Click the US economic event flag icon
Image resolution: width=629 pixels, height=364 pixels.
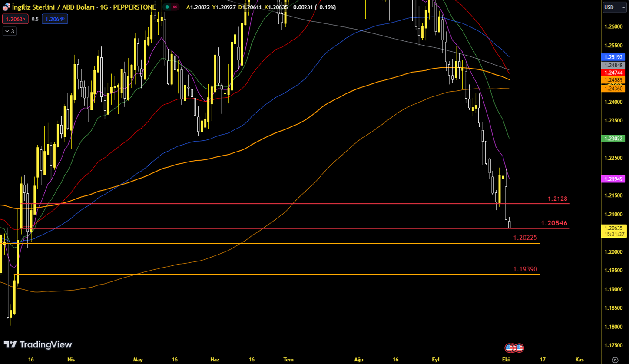tap(509, 347)
